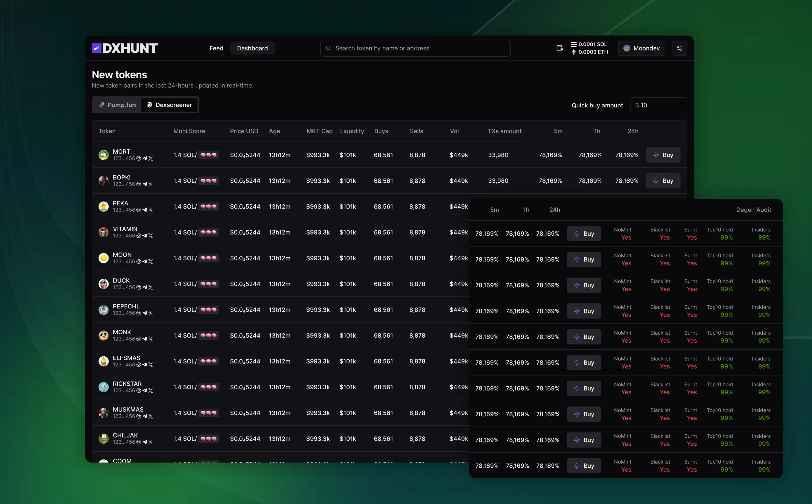Click the Age column header
Viewport: 812px width, 504px height.
pyautogui.click(x=274, y=131)
